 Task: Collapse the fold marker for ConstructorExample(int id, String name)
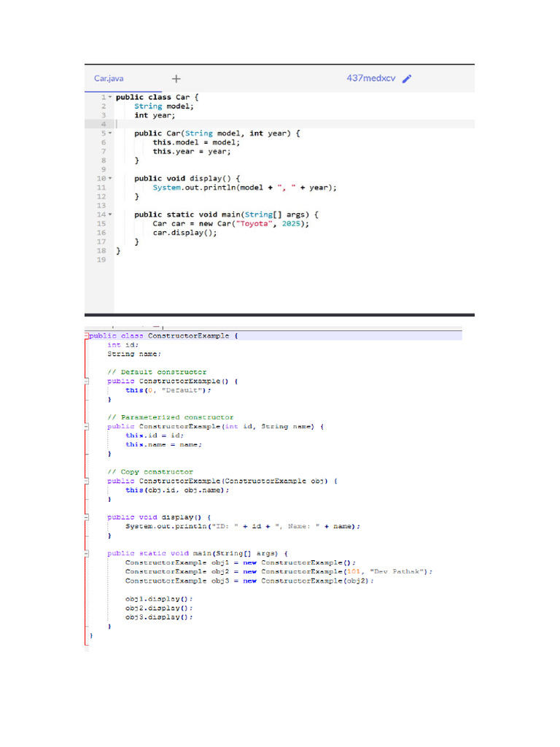coord(87,426)
